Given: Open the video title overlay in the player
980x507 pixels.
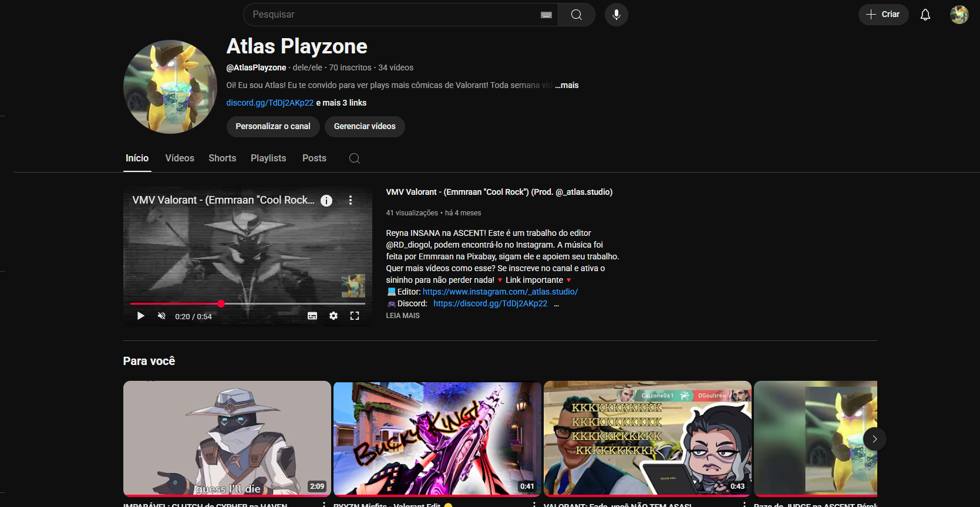Looking at the screenshot, I should coord(223,200).
